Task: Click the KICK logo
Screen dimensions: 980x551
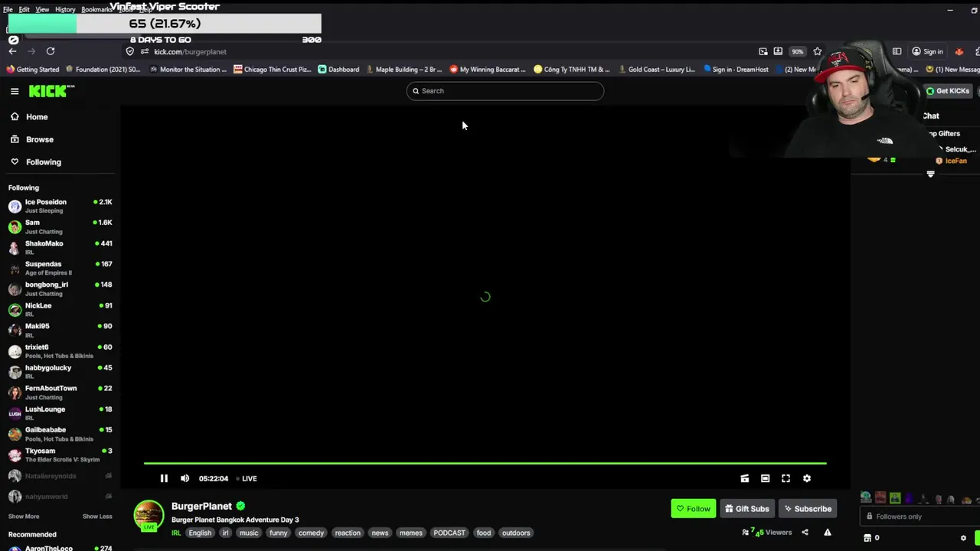Action: [x=51, y=91]
